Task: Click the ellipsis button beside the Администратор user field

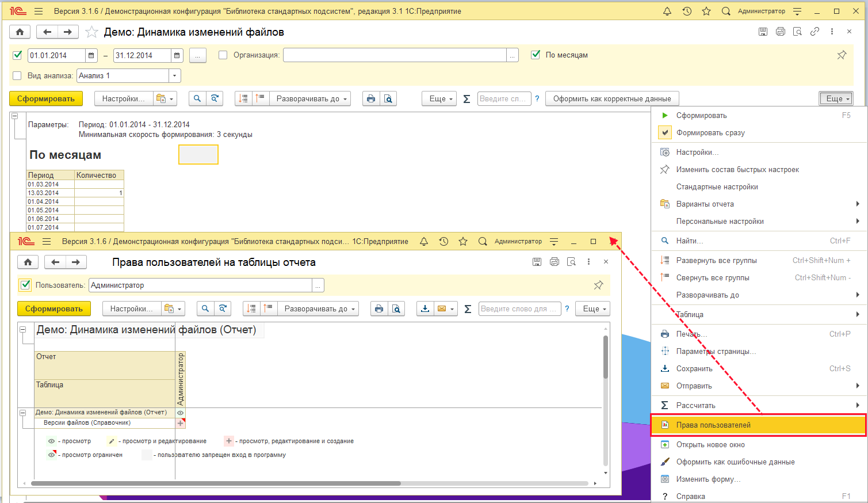Action: pyautogui.click(x=318, y=285)
